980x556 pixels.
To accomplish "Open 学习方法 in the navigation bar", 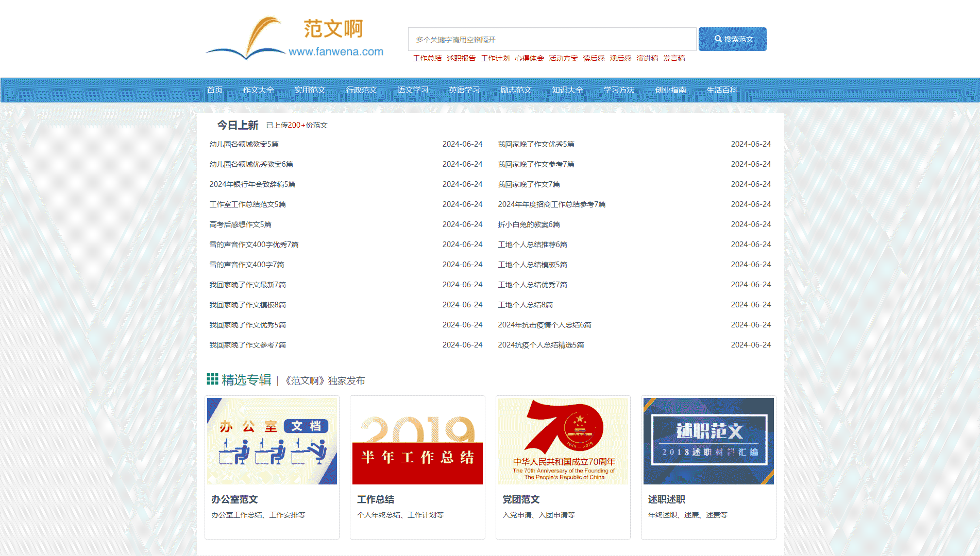I will (x=619, y=90).
